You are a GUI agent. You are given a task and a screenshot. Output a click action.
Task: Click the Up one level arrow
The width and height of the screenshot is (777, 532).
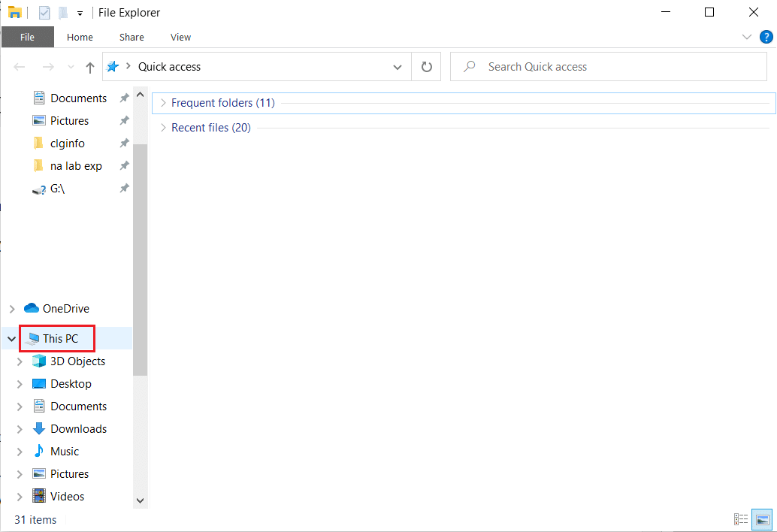[90, 67]
